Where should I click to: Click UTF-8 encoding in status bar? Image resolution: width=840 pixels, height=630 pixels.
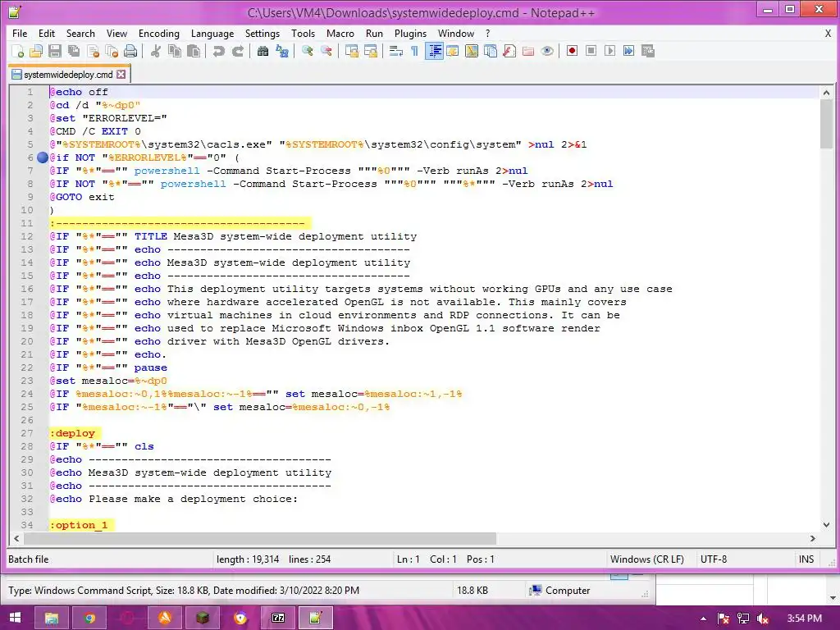pyautogui.click(x=714, y=559)
